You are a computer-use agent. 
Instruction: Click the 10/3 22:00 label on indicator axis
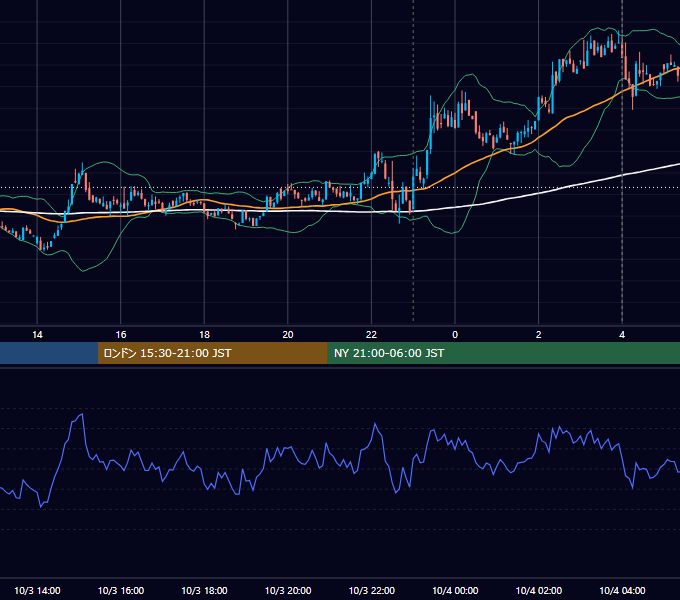tap(372, 590)
